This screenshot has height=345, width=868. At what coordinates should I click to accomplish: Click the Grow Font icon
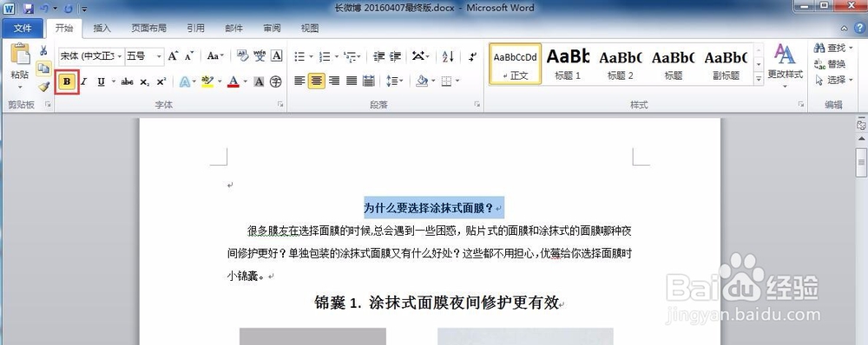(174, 55)
